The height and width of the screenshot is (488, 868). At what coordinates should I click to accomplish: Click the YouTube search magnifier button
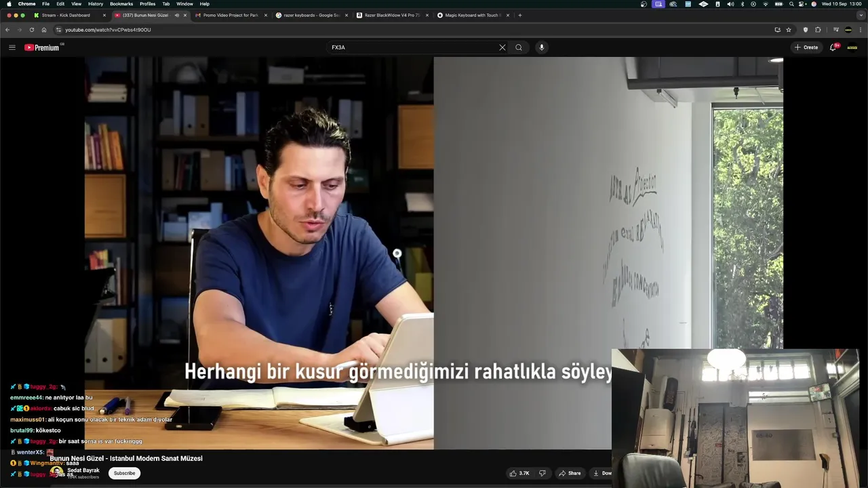pos(519,47)
